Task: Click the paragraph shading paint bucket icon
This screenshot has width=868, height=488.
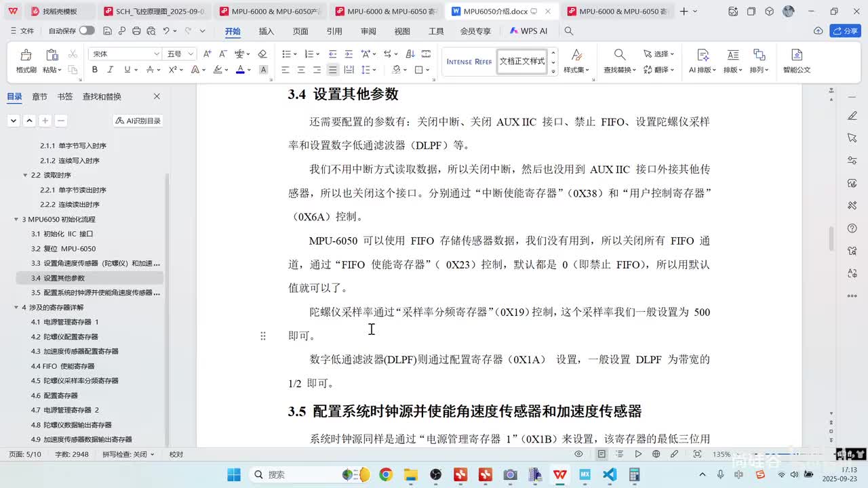Action: (396, 70)
